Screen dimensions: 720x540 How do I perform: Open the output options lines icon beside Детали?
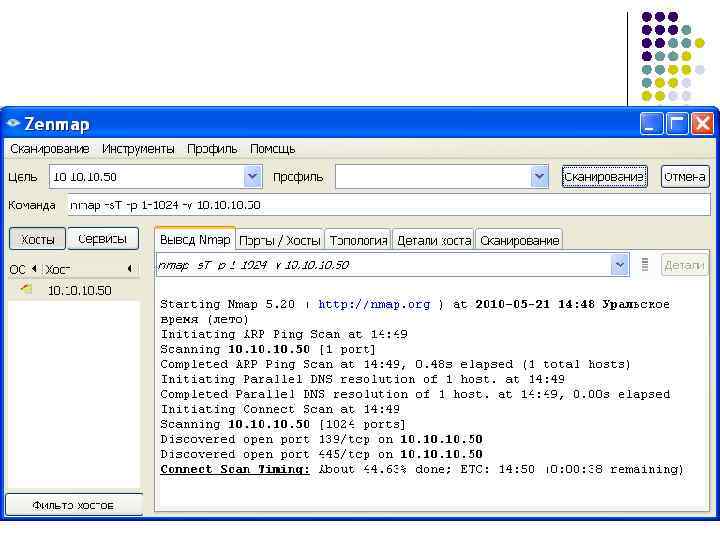point(645,264)
